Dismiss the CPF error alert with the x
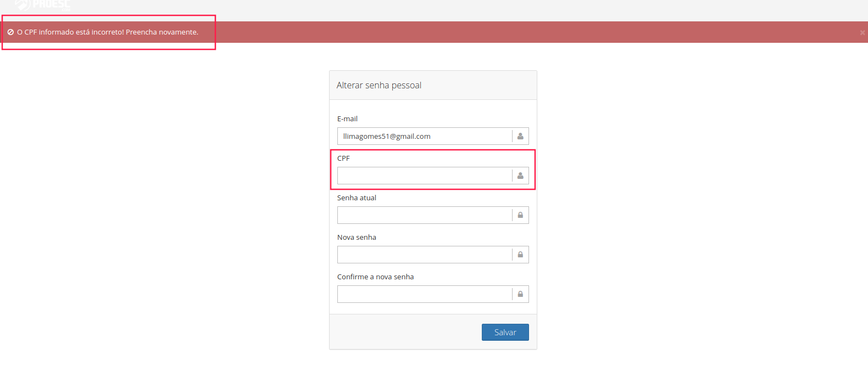Viewport: 868px width, 366px height. 863,32
